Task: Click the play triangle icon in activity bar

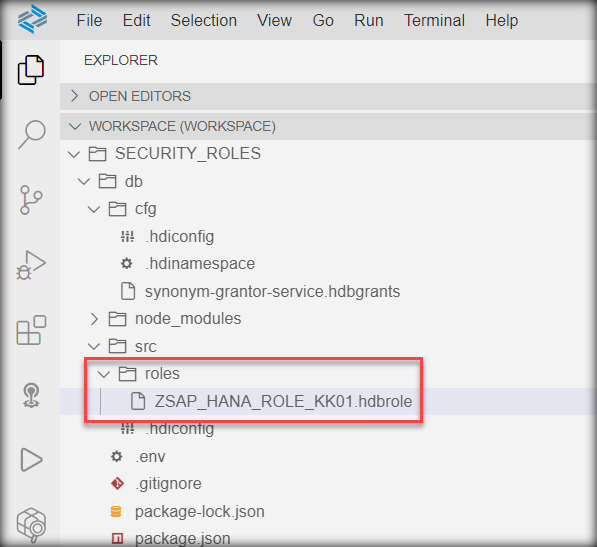Action: coord(31,459)
